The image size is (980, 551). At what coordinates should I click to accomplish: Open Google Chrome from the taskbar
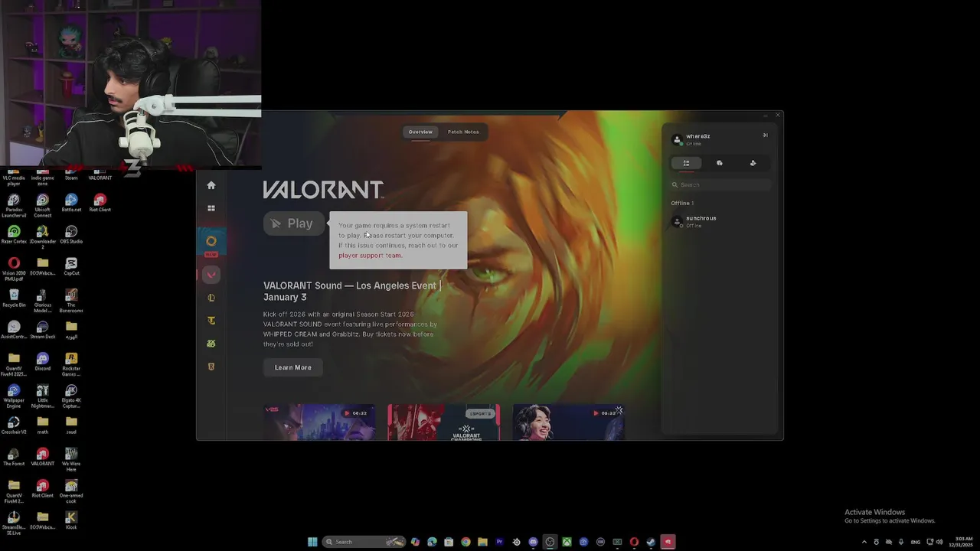point(465,542)
